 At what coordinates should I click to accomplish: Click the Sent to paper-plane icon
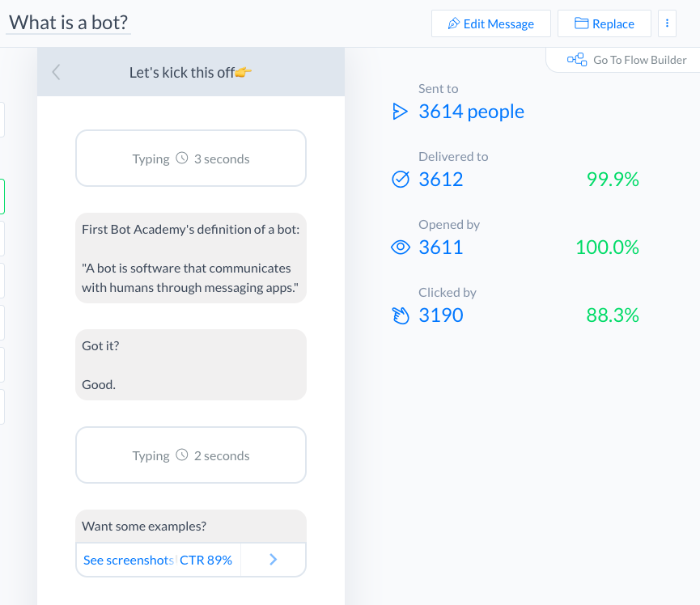(x=400, y=112)
